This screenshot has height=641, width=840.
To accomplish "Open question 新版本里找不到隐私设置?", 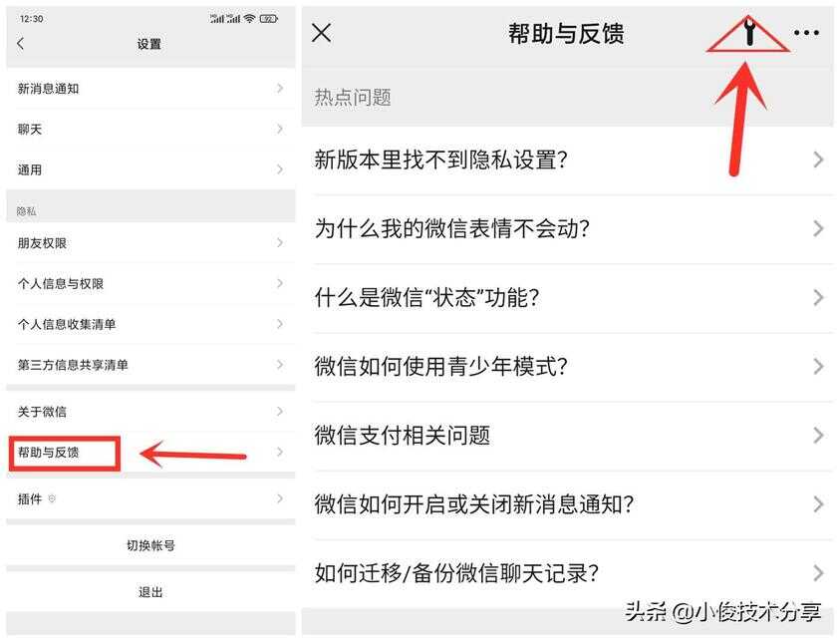I will pos(568,160).
